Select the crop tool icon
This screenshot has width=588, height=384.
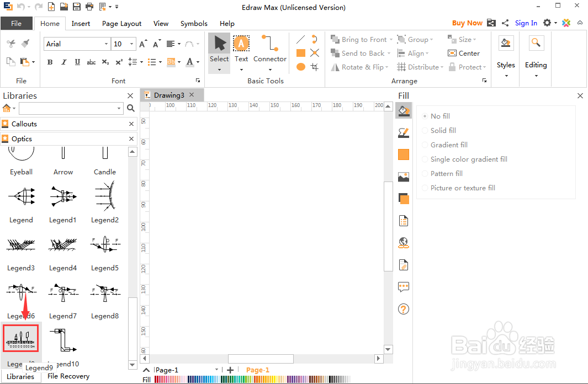tap(315, 67)
